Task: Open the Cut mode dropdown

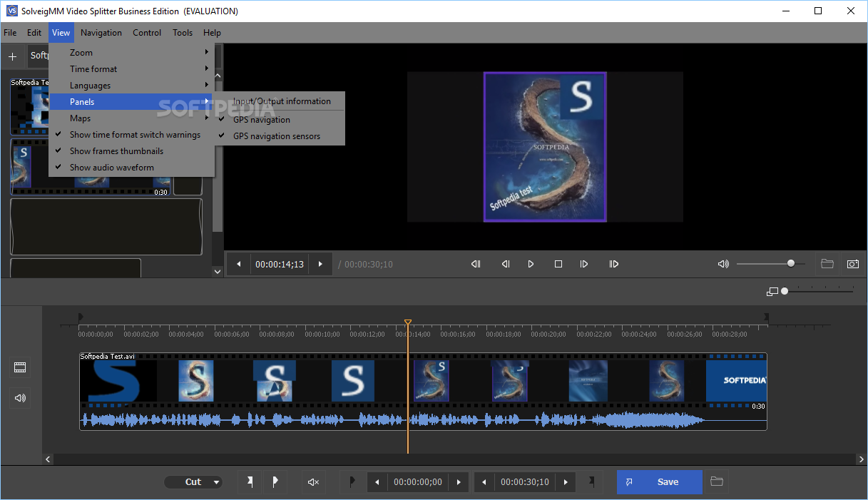Action: coord(193,482)
